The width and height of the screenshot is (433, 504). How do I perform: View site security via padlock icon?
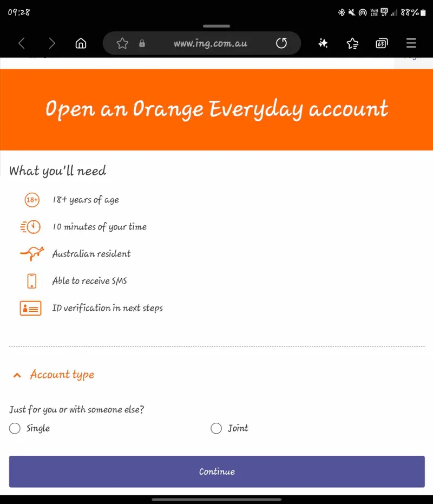tap(142, 43)
